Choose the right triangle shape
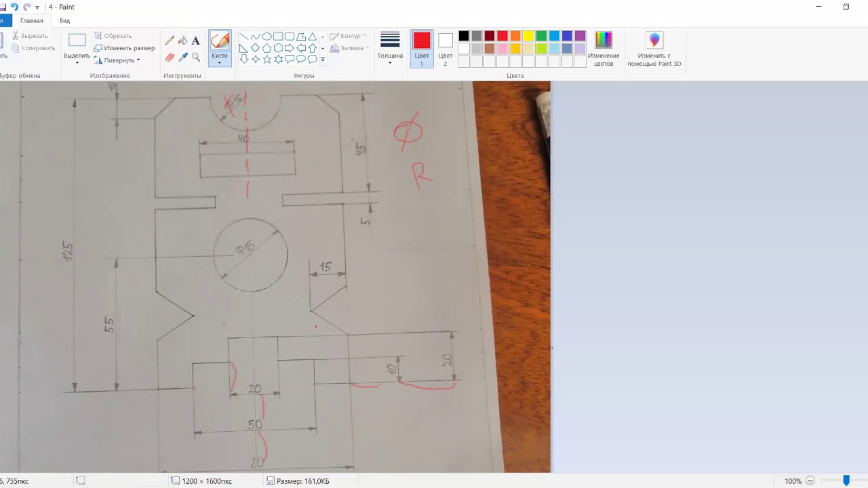Viewport: 868px width, 488px height. 243,48
